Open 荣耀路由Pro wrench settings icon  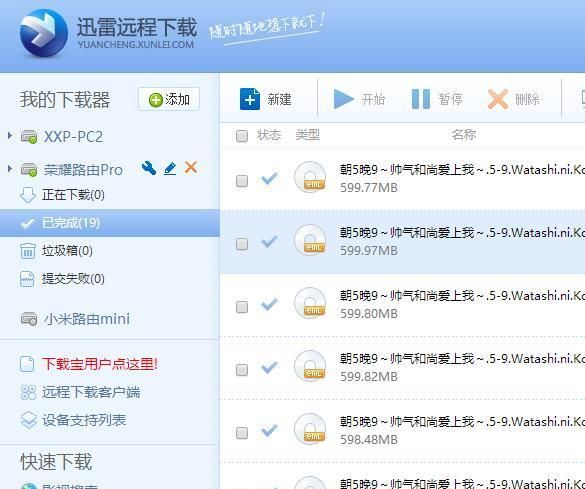coord(149,168)
